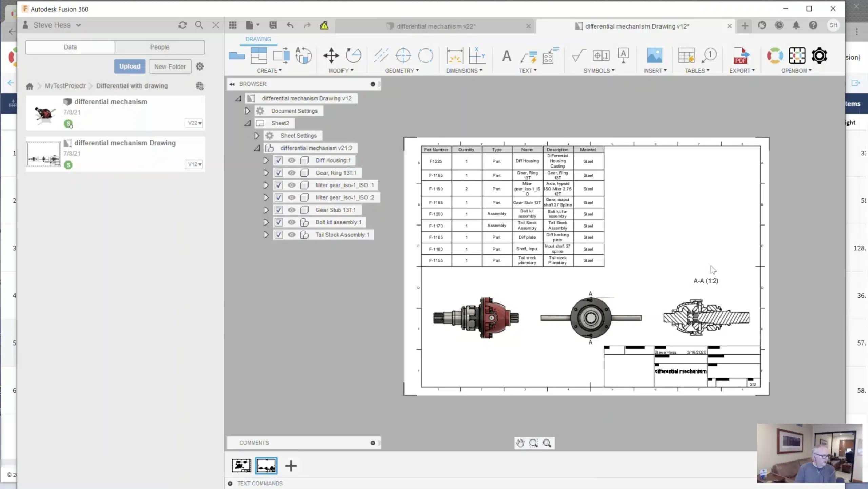Expand the Bolt kit assembly:1 node
Viewport: 868px width, 489px height.
pyautogui.click(x=266, y=222)
